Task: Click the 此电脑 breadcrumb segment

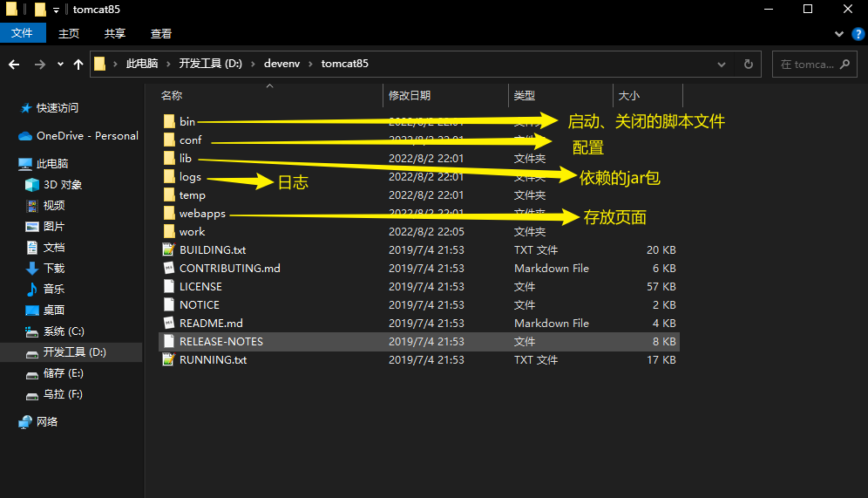Action: [x=142, y=64]
